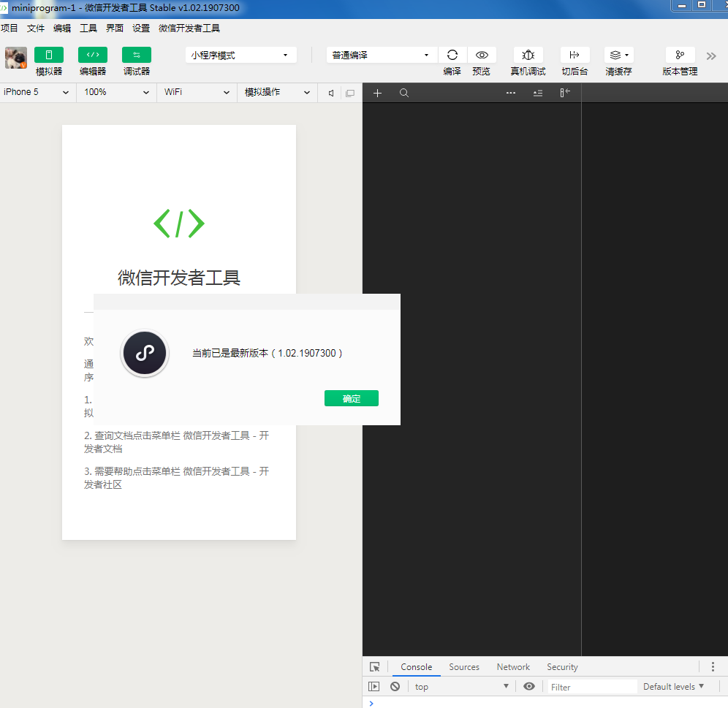Open the 100% zoom dropdown
Viewport: 728px width, 708px height.
pos(116,92)
